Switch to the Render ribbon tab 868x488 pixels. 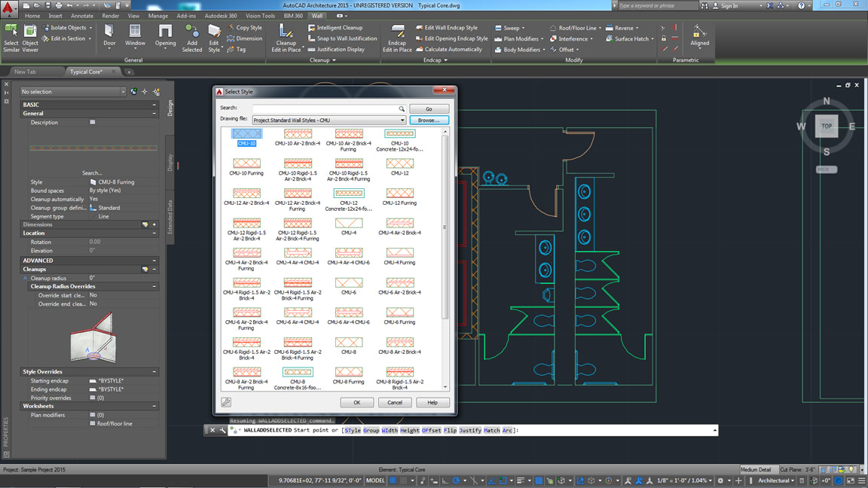[x=111, y=16]
